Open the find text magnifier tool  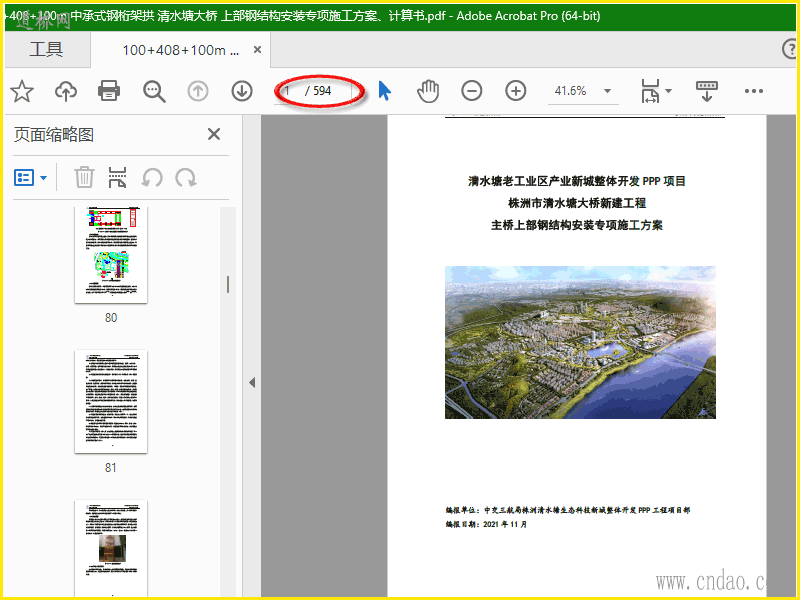point(154,91)
